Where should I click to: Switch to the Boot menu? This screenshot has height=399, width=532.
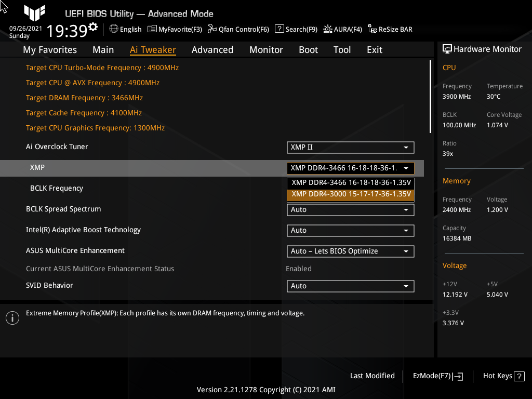(x=308, y=49)
